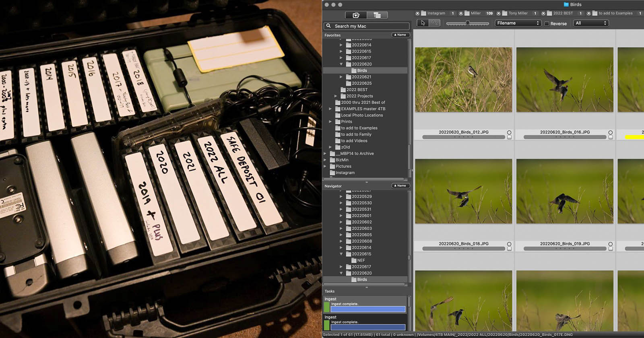Screen dimensions: 644x338
Task: Enable the Reverse sort checkbox
Action: click(x=547, y=24)
